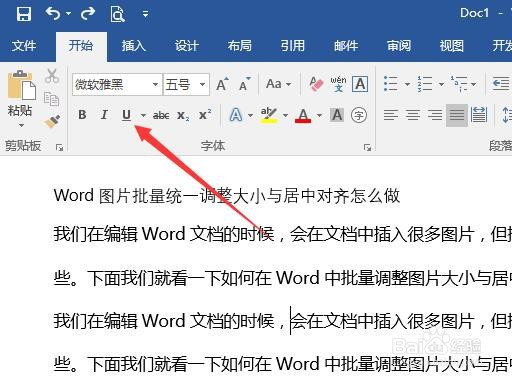Save the document with the floppy icon
This screenshot has width=512, height=380.
tap(24, 14)
